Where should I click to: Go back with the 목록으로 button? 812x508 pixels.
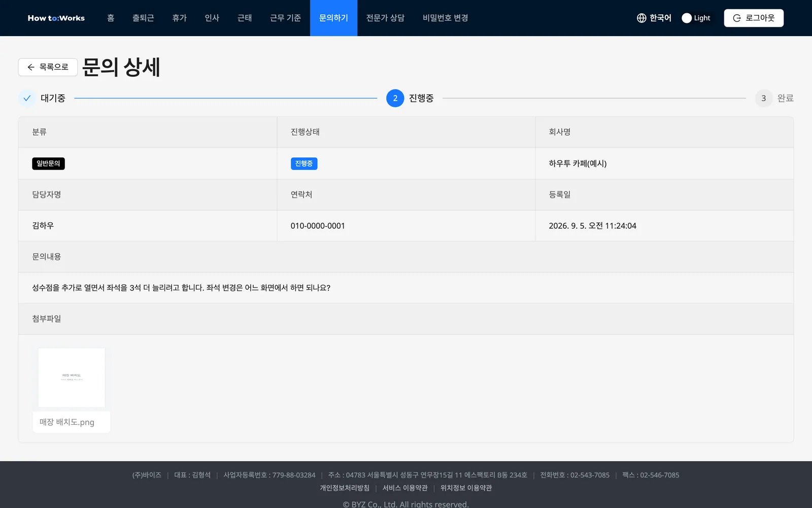[48, 67]
